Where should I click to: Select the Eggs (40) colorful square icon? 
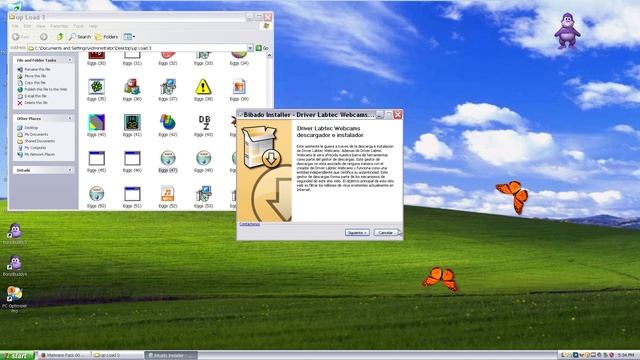(x=97, y=122)
